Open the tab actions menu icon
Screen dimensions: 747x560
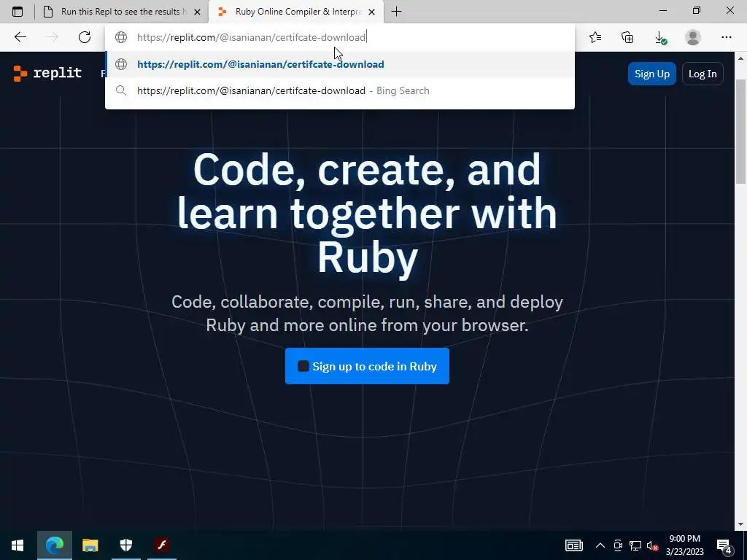(x=18, y=12)
